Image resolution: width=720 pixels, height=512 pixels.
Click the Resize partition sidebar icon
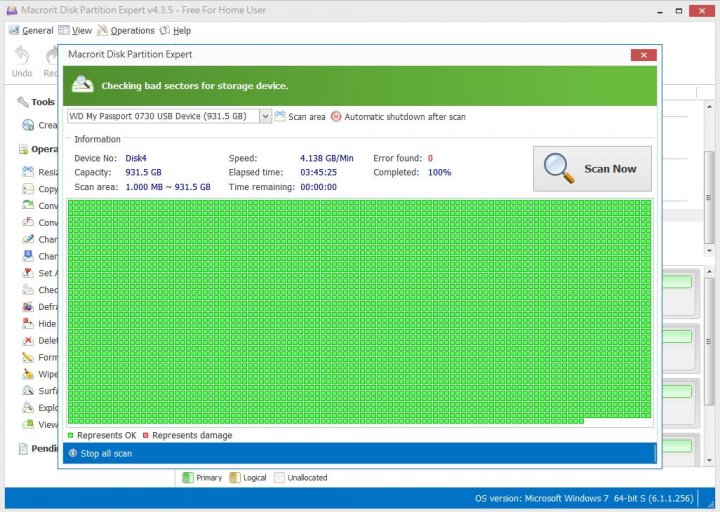coord(28,172)
